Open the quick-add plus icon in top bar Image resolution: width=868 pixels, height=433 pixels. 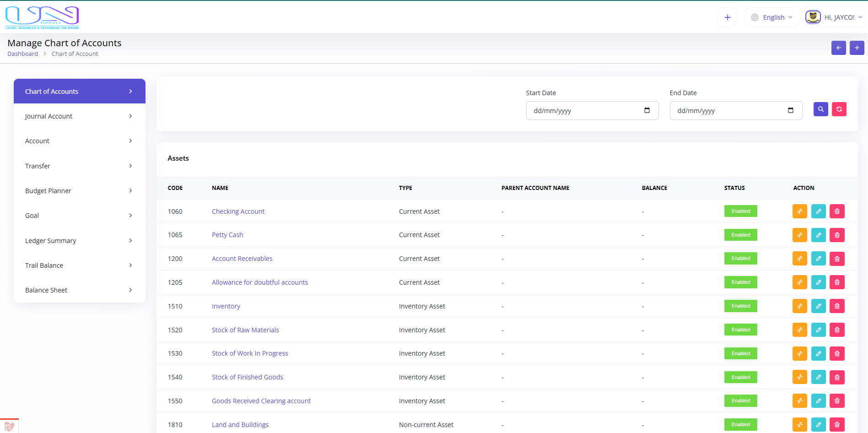coord(727,17)
